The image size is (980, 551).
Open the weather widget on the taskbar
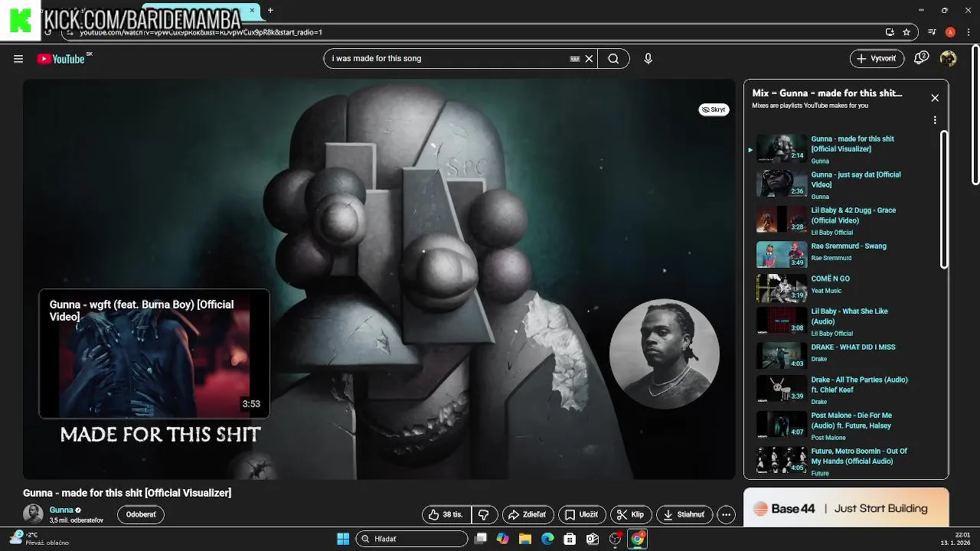point(38,539)
